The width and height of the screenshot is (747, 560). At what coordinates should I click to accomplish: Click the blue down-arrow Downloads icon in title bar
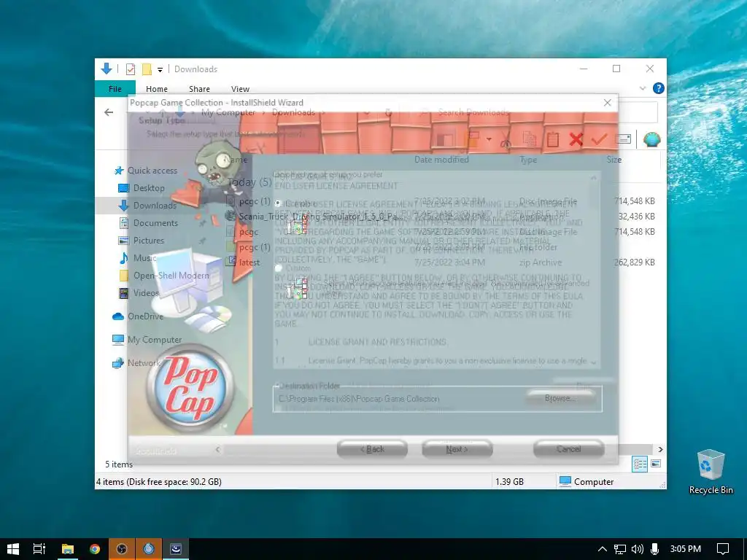point(107,69)
